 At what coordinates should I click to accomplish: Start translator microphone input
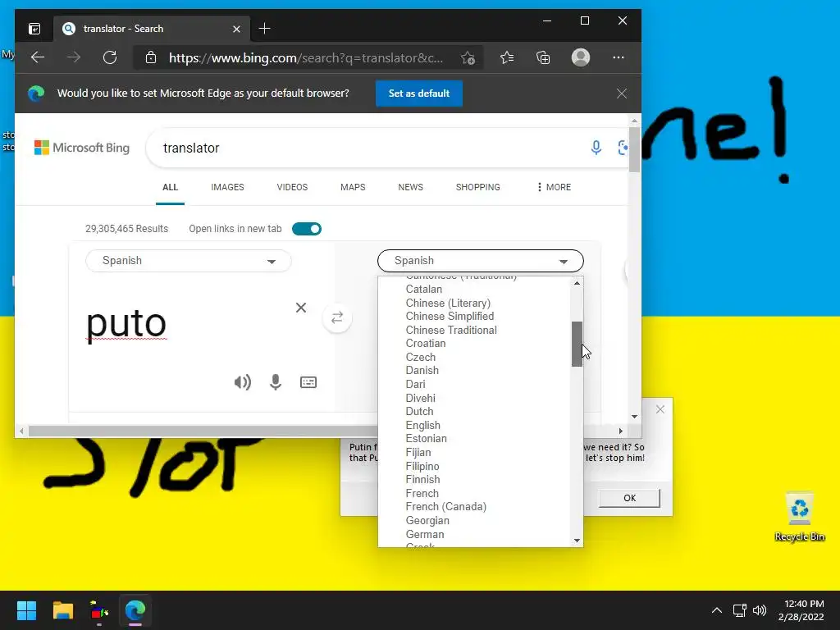point(276,382)
